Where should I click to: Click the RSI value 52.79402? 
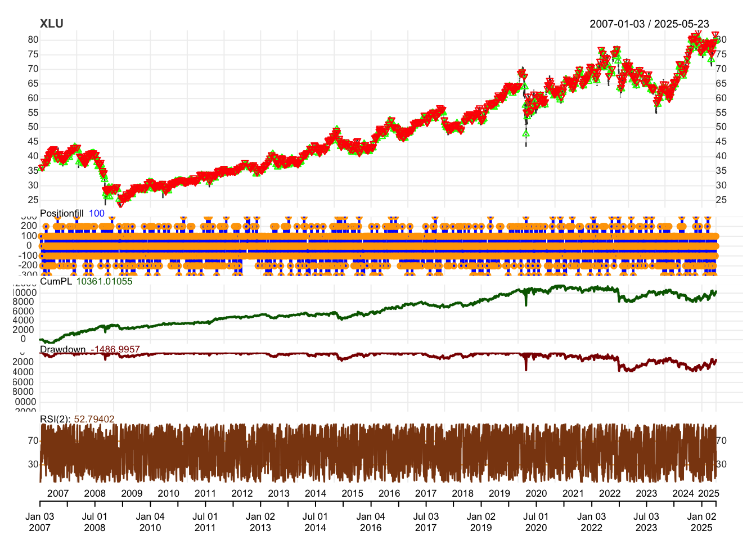tap(94, 419)
